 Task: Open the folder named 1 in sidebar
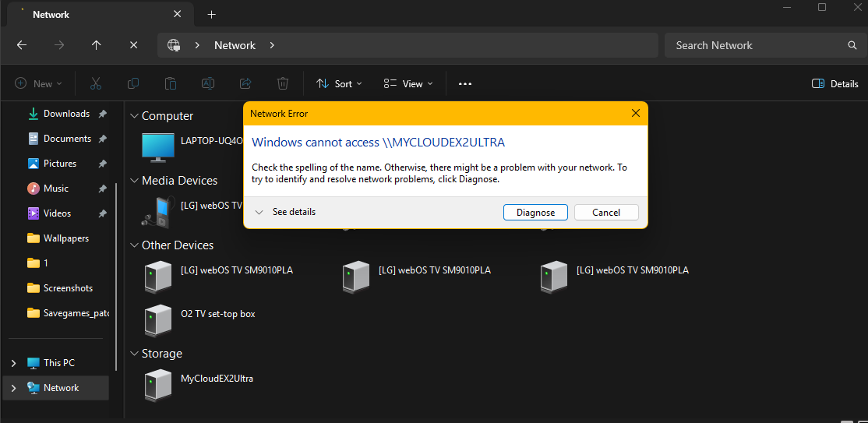45,263
